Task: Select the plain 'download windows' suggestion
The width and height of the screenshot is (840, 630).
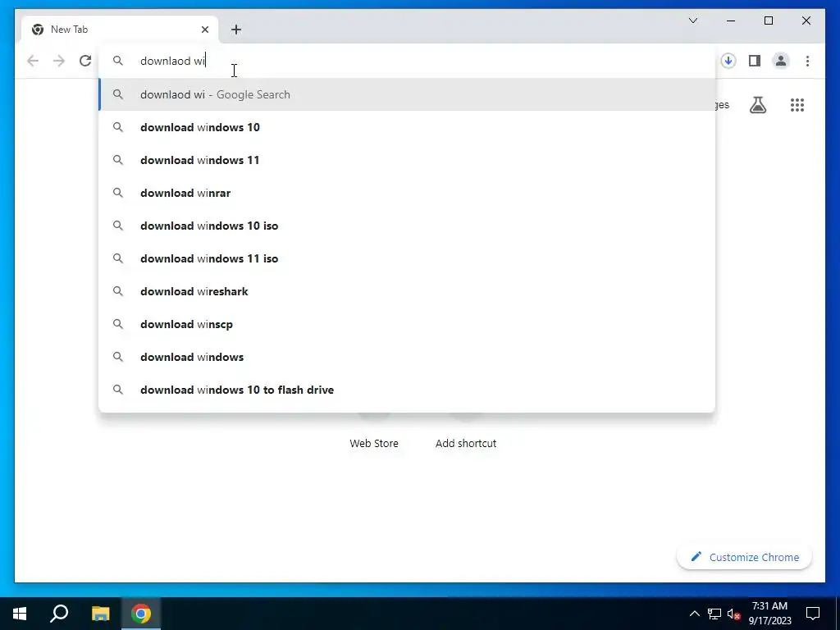Action: pos(407,357)
